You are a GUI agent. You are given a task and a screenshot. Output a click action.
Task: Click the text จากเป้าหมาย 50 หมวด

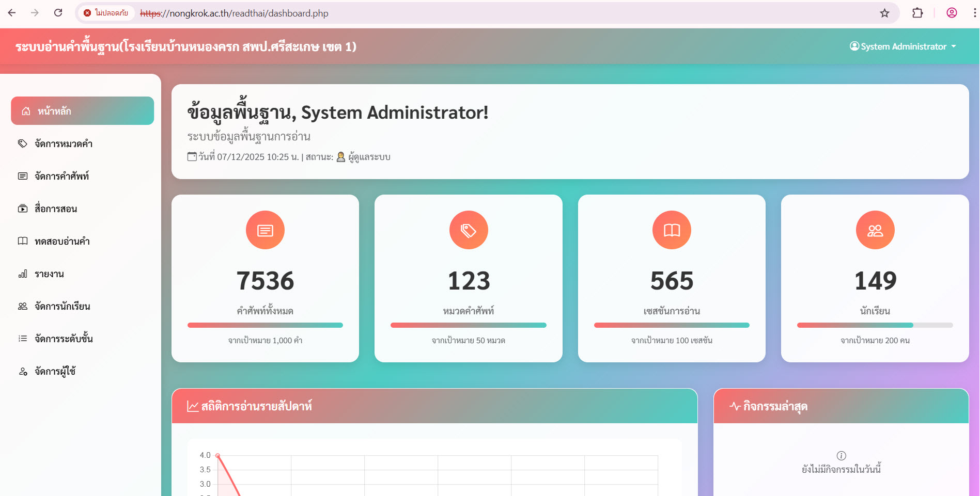(x=469, y=341)
